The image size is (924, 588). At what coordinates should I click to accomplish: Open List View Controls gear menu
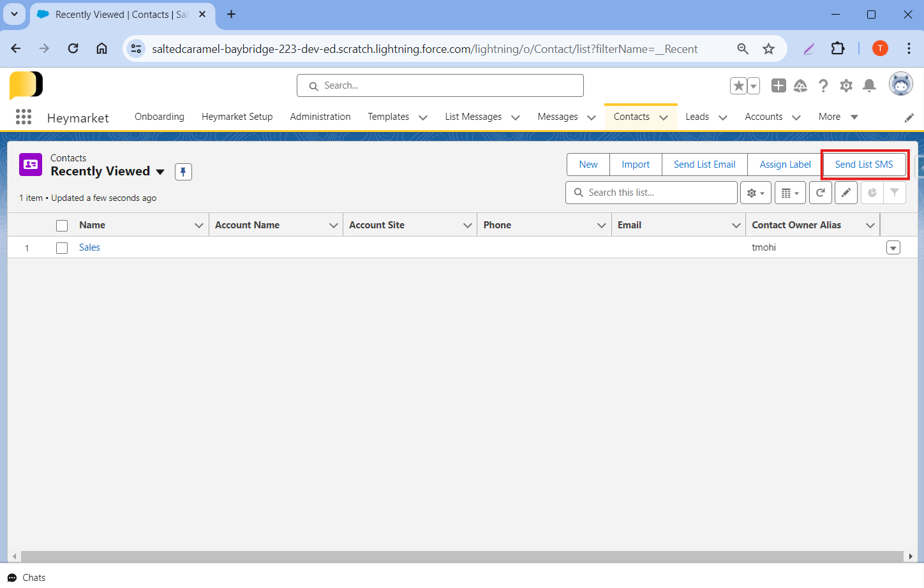756,193
